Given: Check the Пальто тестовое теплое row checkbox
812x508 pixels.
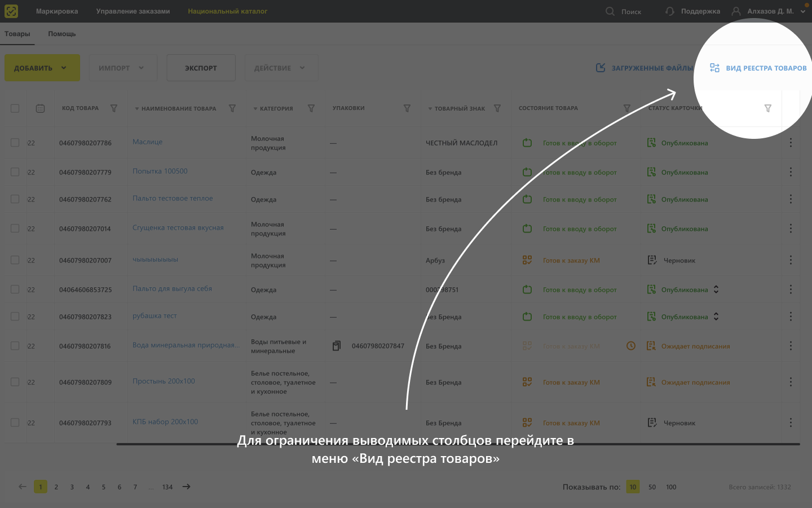Looking at the screenshot, I should (x=15, y=199).
